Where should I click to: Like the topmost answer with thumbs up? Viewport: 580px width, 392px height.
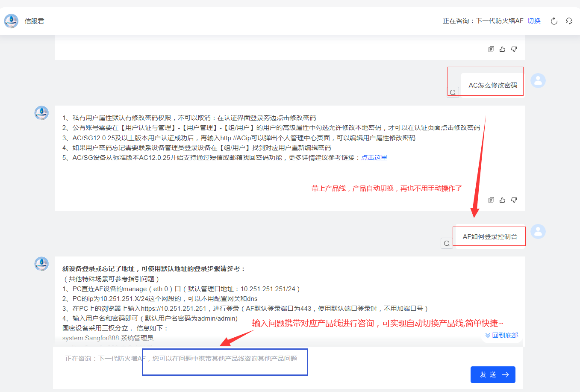click(503, 49)
